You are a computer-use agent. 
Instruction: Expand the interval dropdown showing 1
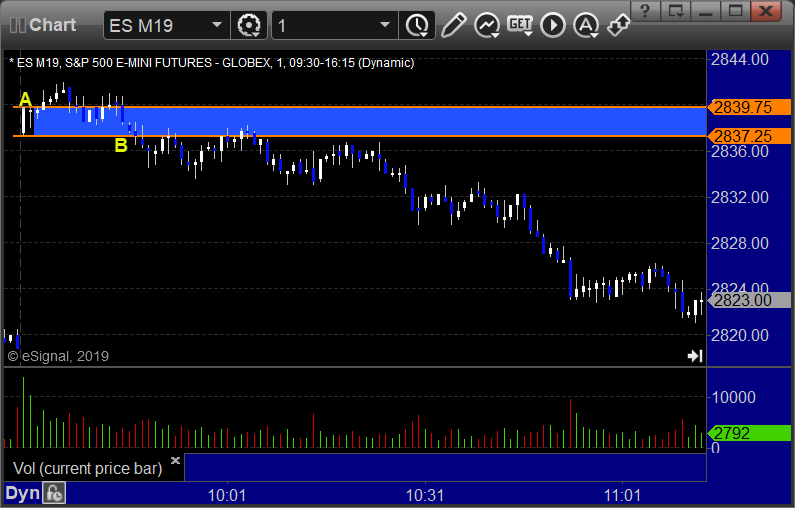point(385,25)
